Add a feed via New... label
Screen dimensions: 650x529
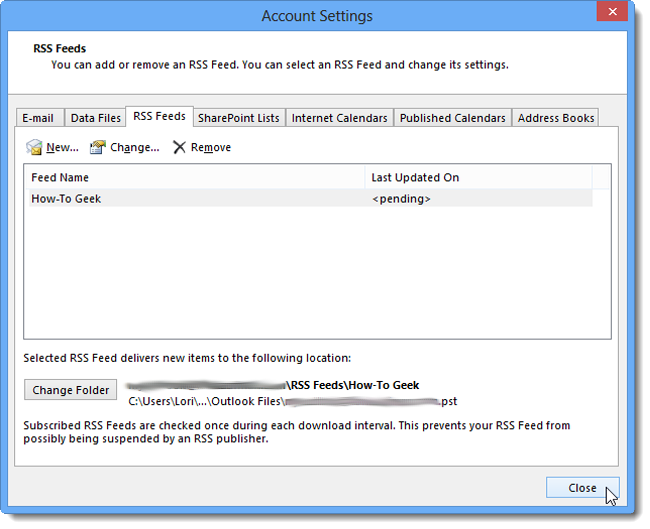(62, 147)
